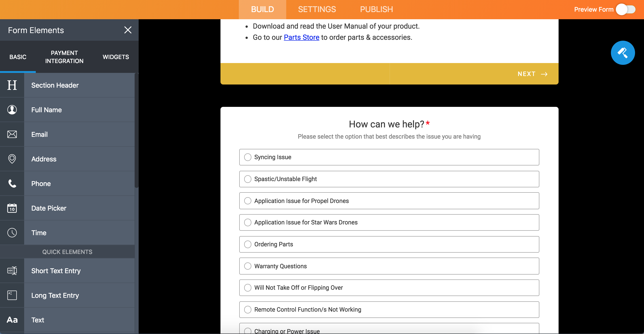Click the edit/pencil floating action button
The height and width of the screenshot is (334, 644).
point(623,52)
